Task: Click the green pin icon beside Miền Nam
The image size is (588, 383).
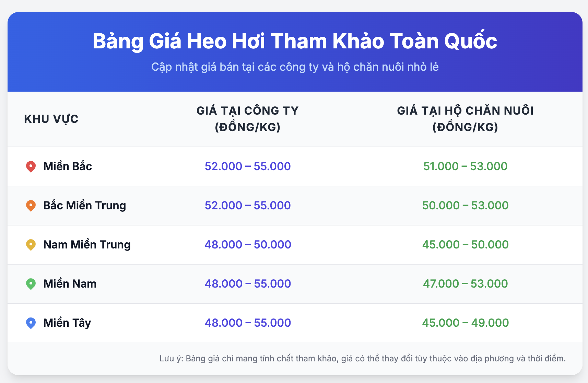Action: click(x=31, y=284)
